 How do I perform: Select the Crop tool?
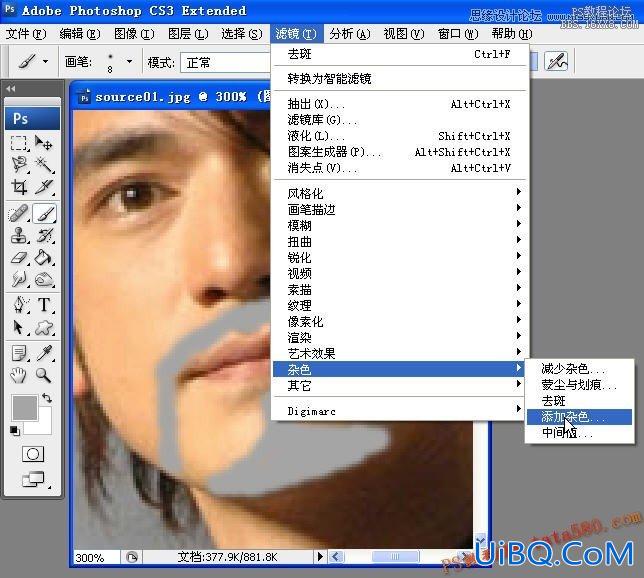pos(19,187)
